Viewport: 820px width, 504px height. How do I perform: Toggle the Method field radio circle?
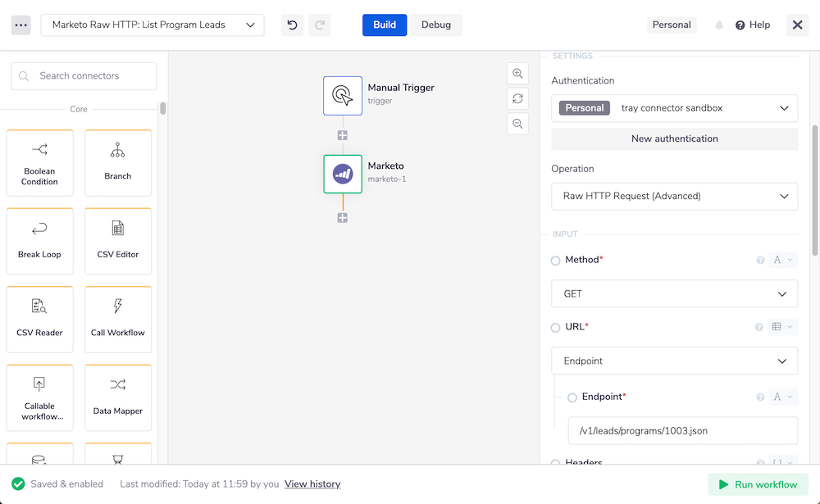[555, 261]
